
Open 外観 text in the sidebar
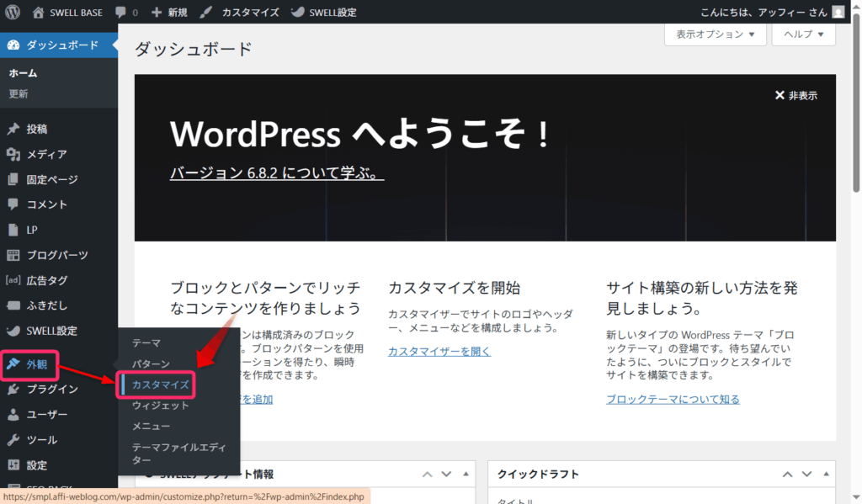[37, 363]
